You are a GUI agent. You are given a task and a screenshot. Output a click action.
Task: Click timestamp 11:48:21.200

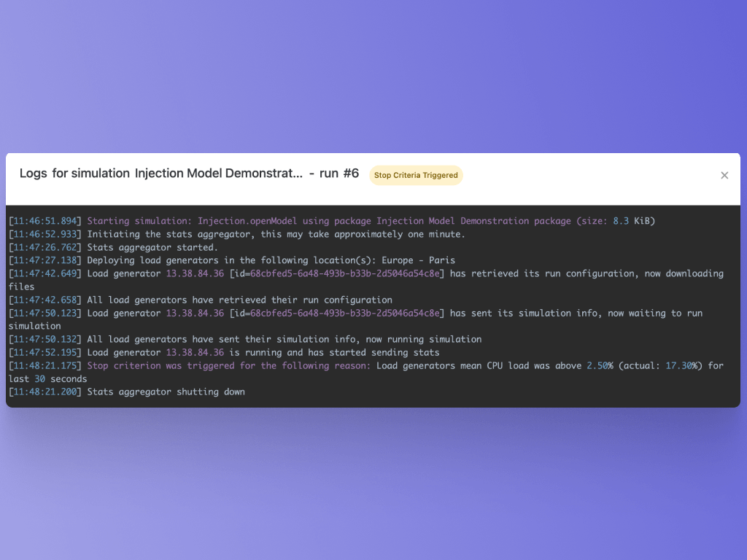(x=44, y=392)
